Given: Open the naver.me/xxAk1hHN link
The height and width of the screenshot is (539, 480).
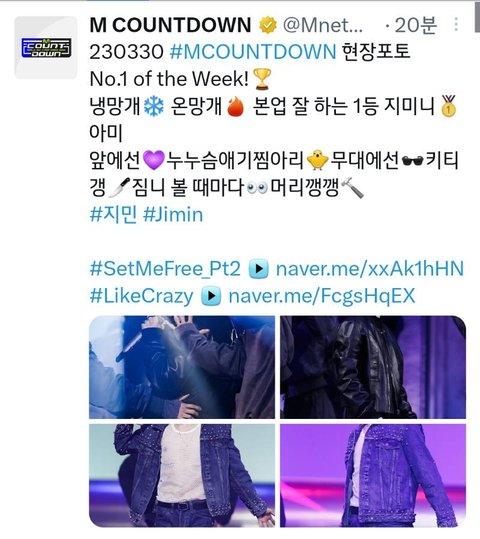Looking at the screenshot, I should [370, 269].
